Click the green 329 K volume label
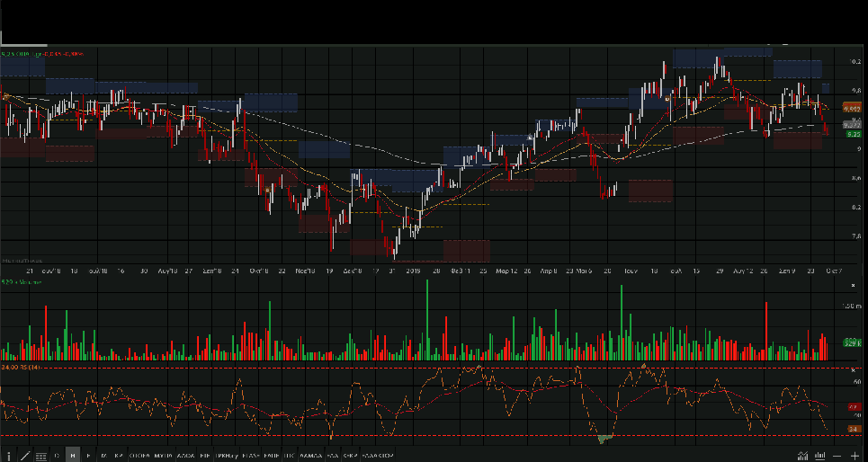The image size is (868, 462). pyautogui.click(x=852, y=343)
